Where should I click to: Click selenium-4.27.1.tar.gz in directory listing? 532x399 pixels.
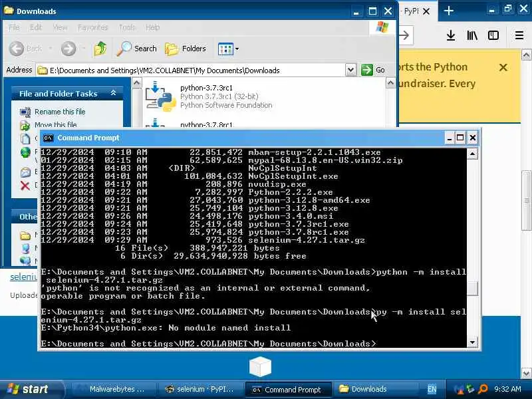tap(307, 240)
